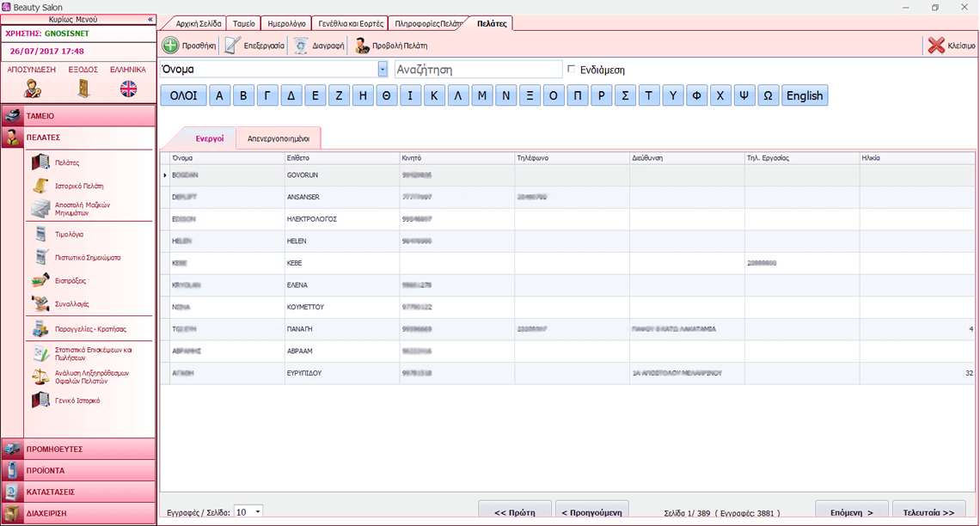Click the green Προσθήκη add icon

pos(170,46)
